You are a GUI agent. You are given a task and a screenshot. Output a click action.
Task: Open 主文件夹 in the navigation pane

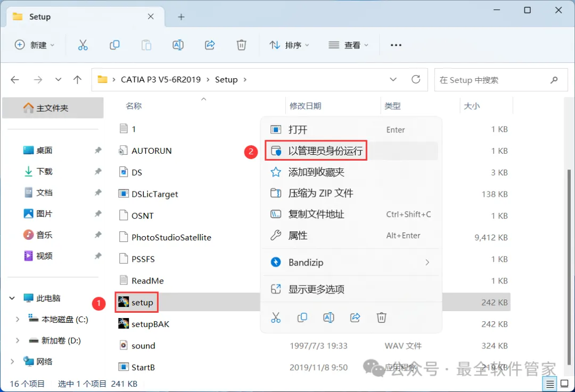[53, 108]
